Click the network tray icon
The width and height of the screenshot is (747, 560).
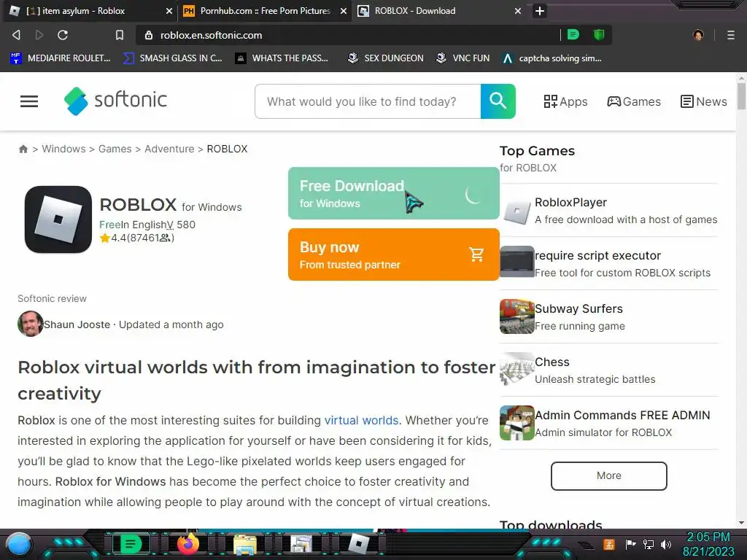(648, 544)
